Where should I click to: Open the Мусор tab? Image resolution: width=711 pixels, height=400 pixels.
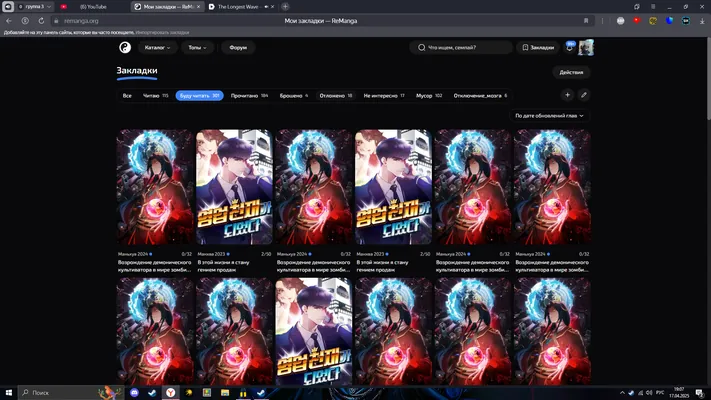429,96
